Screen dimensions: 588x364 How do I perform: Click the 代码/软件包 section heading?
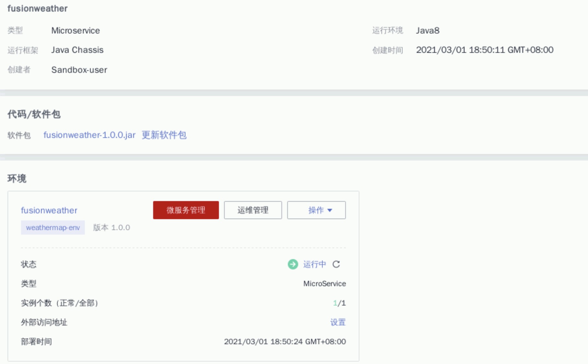(34, 114)
